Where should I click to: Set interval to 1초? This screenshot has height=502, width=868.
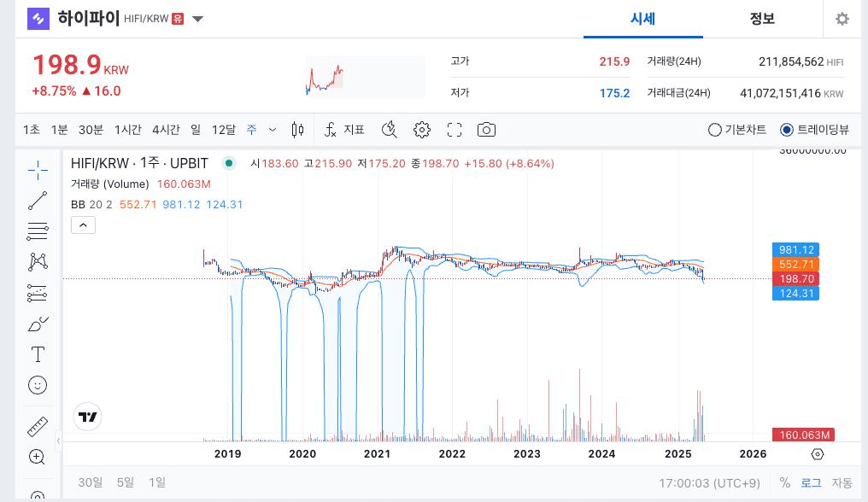[x=32, y=130]
